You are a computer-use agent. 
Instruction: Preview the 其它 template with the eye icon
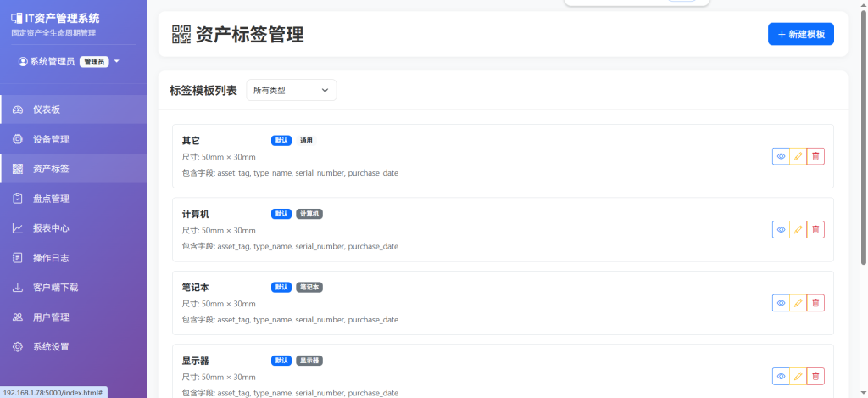tap(781, 156)
